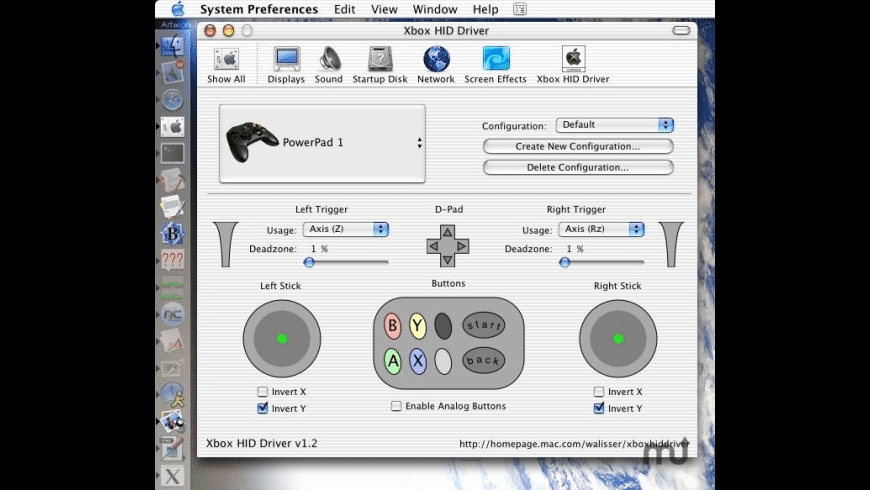Enable Invert X for Left Stick

tap(263, 392)
